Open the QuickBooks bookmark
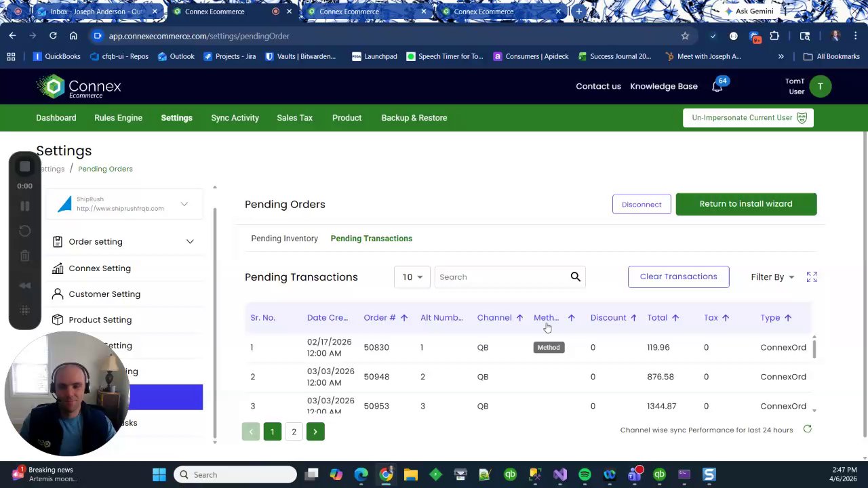 click(x=57, y=57)
